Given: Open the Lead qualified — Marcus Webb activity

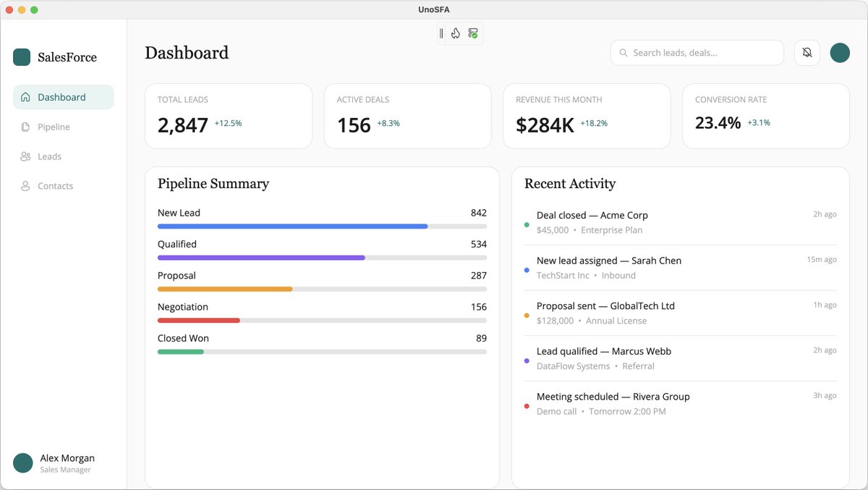Looking at the screenshot, I should (x=681, y=358).
